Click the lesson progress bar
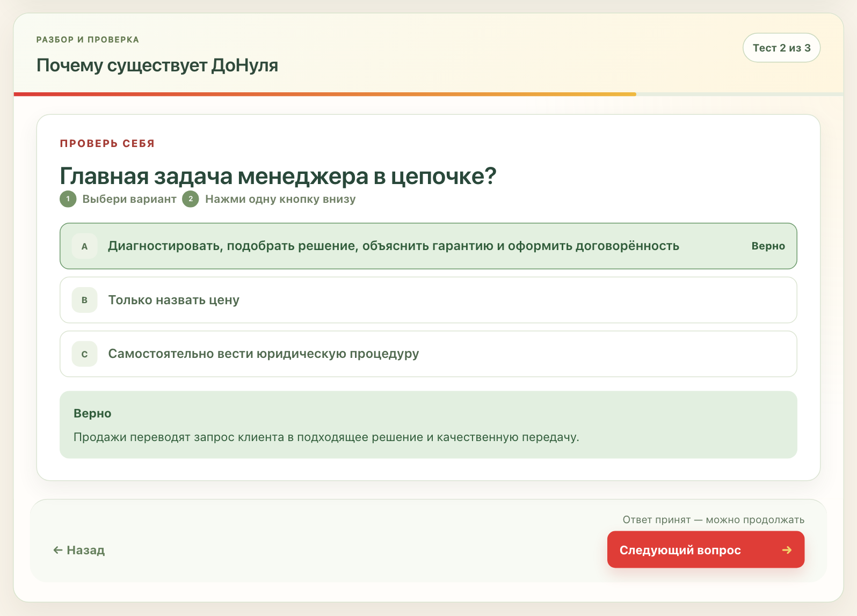The height and width of the screenshot is (616, 857). (428, 94)
